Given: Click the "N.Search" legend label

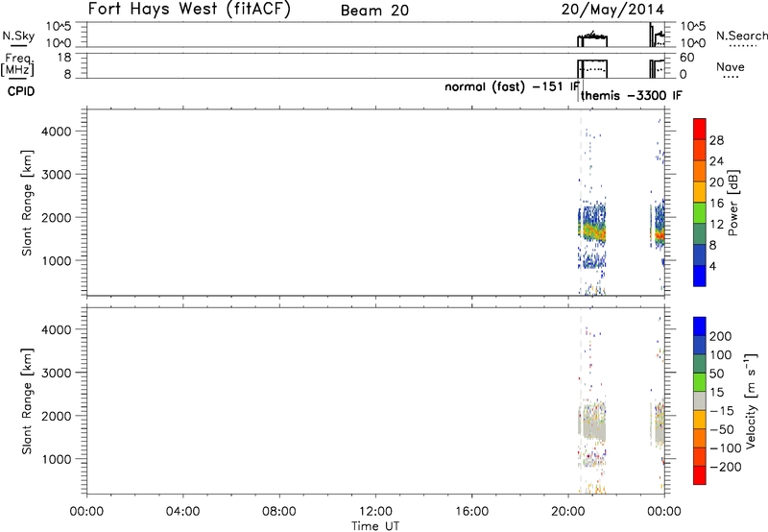Looking at the screenshot, I should coord(741,36).
